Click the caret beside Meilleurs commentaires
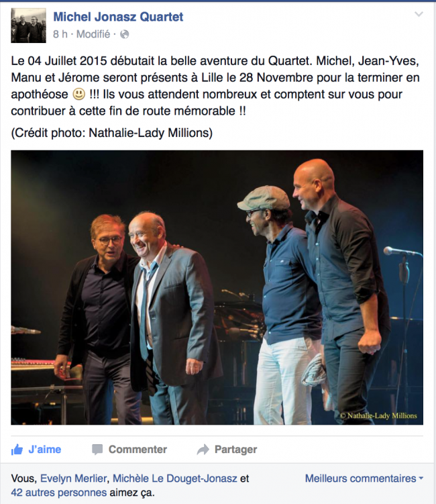The height and width of the screenshot is (504, 436). [421, 478]
